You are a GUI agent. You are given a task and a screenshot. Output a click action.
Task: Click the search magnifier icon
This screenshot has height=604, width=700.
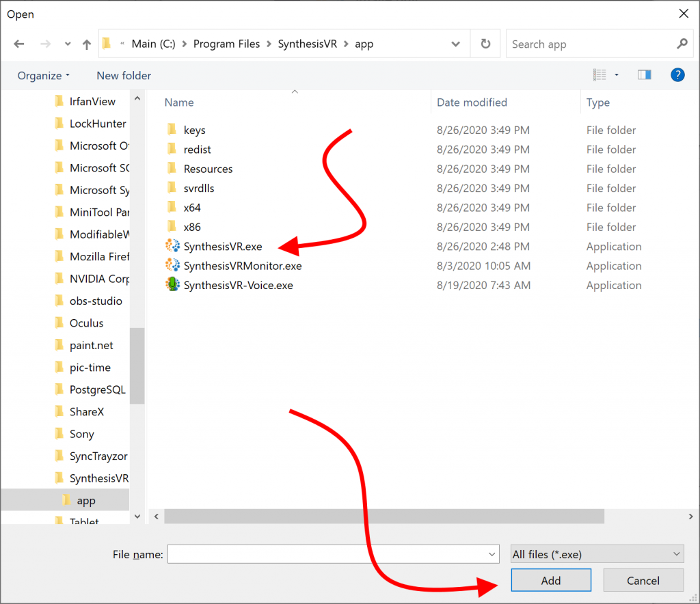pos(682,44)
